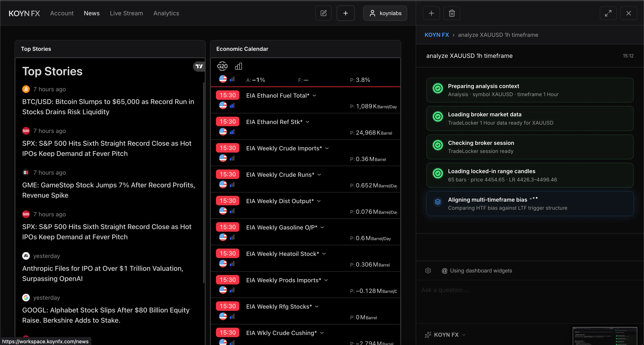Toggle the G20 country filter icon
The height and width of the screenshot is (345, 644).
[x=222, y=66]
